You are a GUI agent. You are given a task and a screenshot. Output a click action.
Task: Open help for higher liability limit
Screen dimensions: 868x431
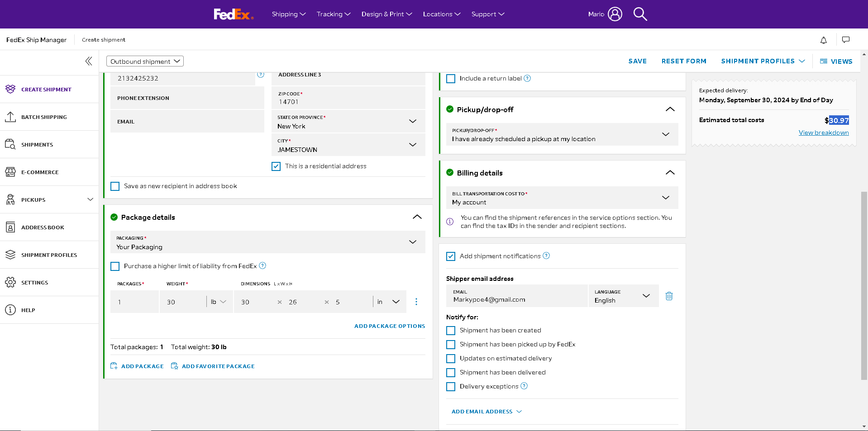click(262, 265)
